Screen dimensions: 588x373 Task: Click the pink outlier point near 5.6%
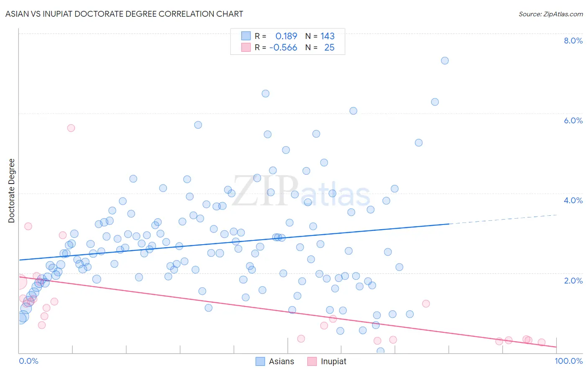(x=71, y=128)
